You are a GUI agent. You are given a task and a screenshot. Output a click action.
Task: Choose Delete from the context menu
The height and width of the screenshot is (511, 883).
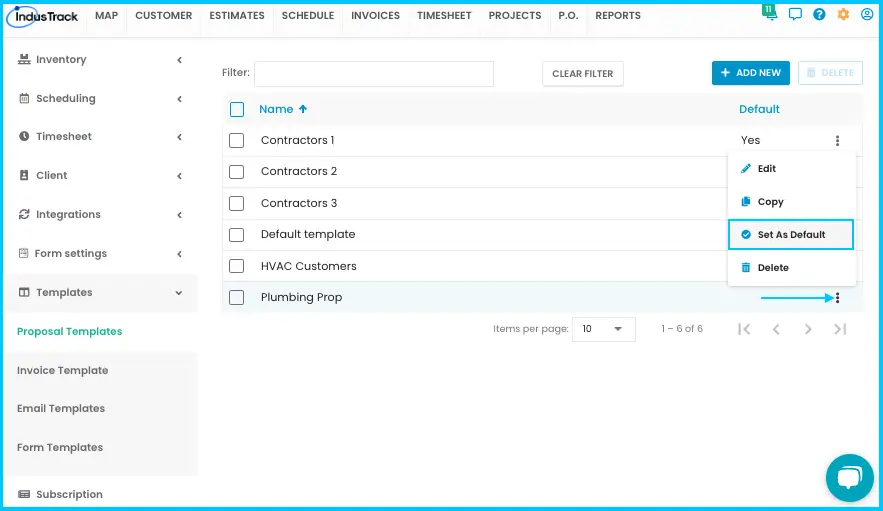click(791, 268)
